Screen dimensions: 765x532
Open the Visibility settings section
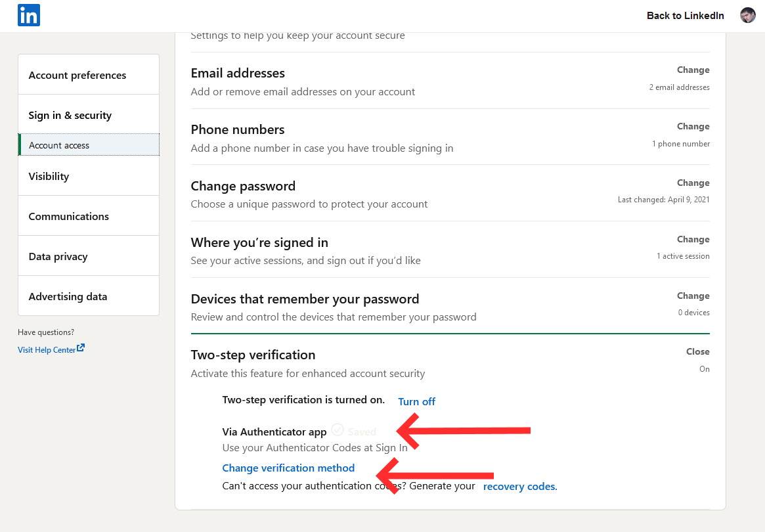coord(49,176)
